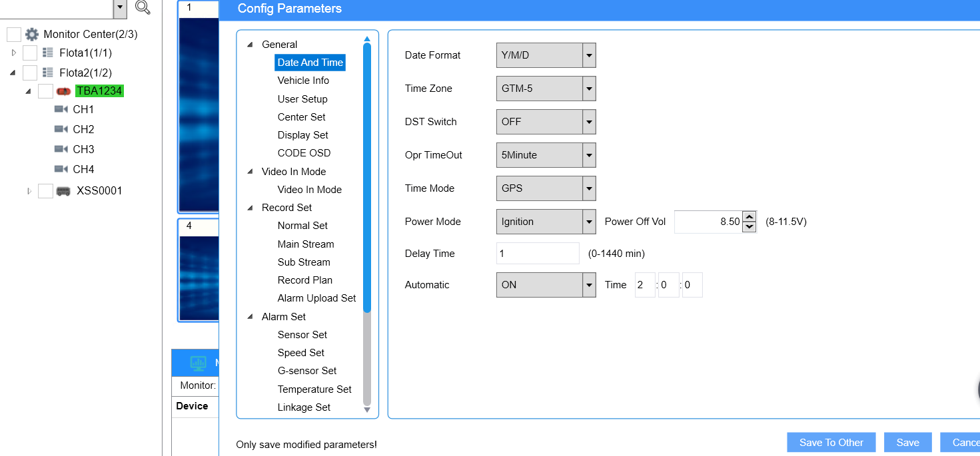Viewport: 980px width, 456px height.
Task: Open the Time Zone dropdown
Action: coord(589,89)
